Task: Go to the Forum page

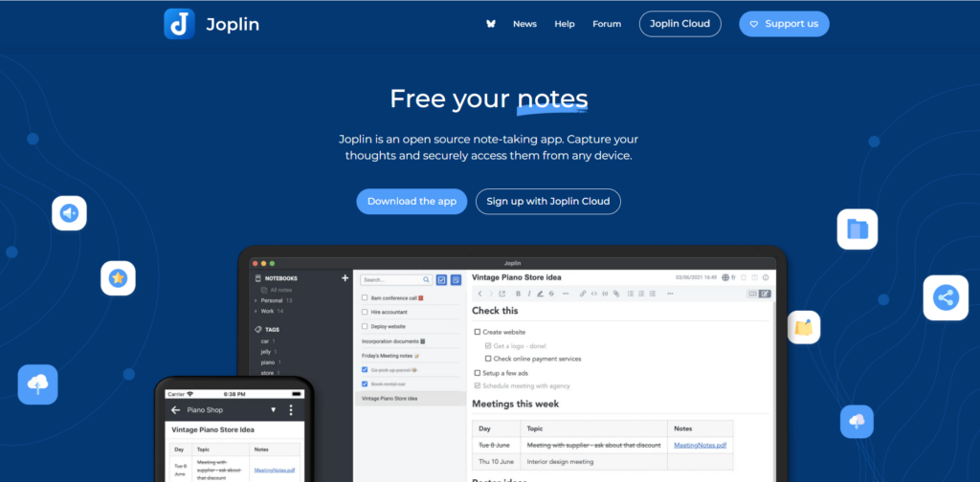Action: pos(606,24)
